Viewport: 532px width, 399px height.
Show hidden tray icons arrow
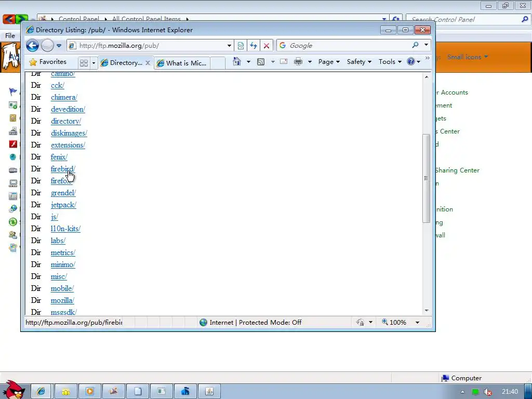[x=462, y=392]
